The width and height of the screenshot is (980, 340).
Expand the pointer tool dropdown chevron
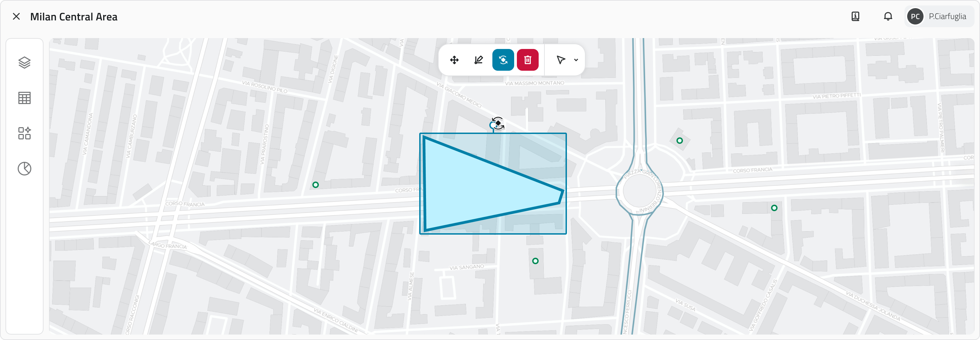click(576, 60)
